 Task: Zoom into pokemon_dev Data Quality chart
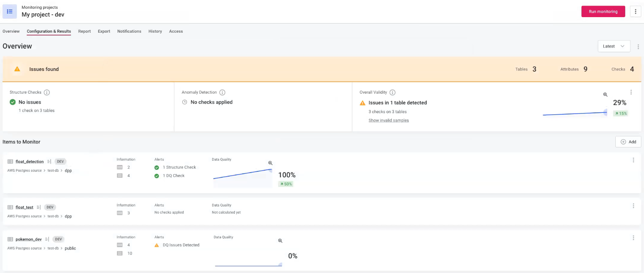pos(280,241)
